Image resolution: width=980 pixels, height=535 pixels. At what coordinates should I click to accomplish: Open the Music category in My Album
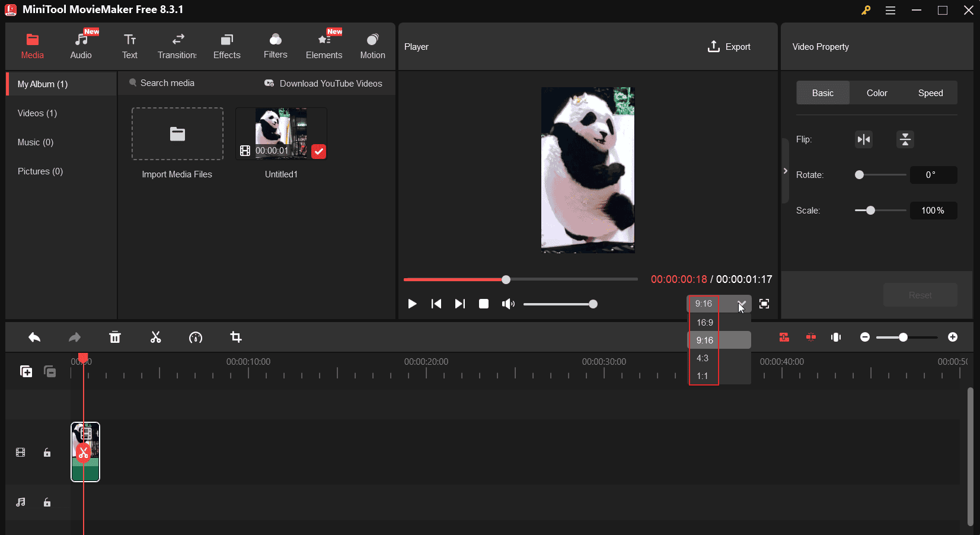(36, 142)
